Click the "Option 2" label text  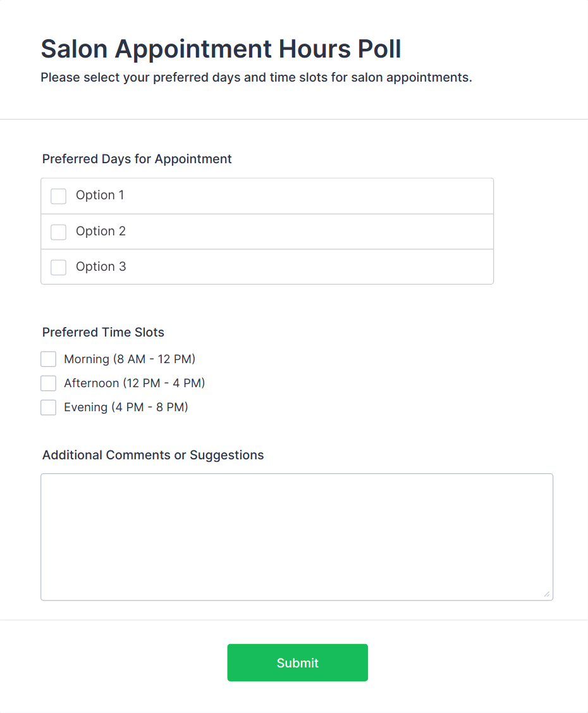[101, 232]
